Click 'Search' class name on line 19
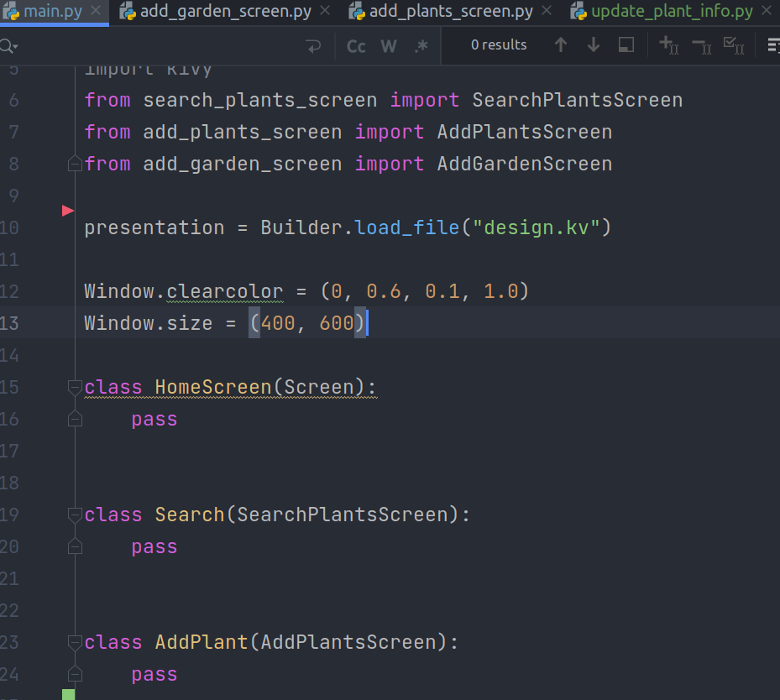The image size is (780, 700). (190, 515)
